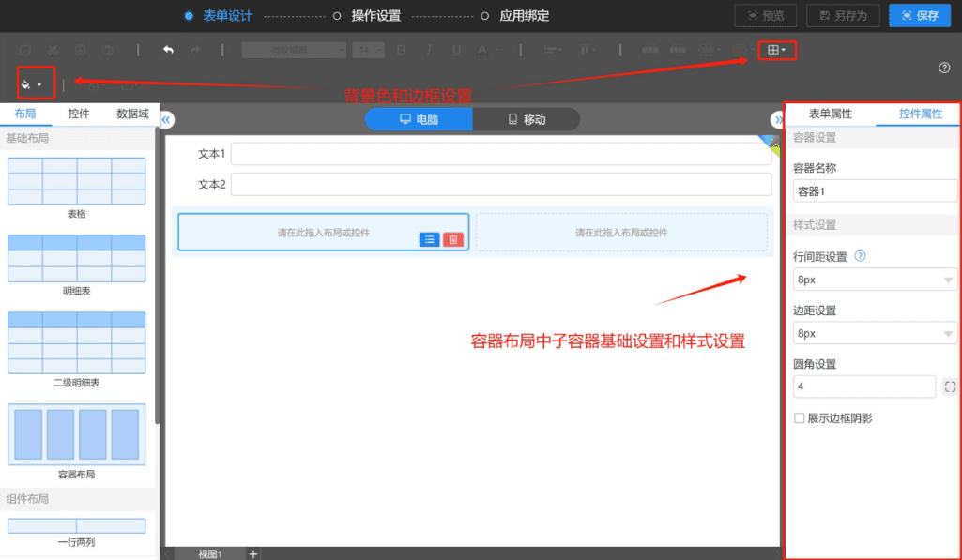Screen dimensions: 962x560
Task: Select the right dashed sub-container area
Action: pyautogui.click(x=621, y=233)
